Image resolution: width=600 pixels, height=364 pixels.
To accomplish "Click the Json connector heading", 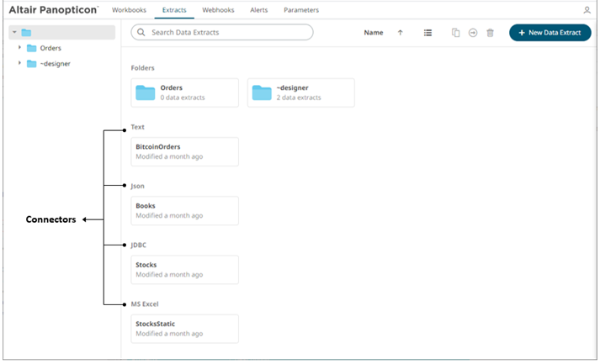I will click(138, 187).
